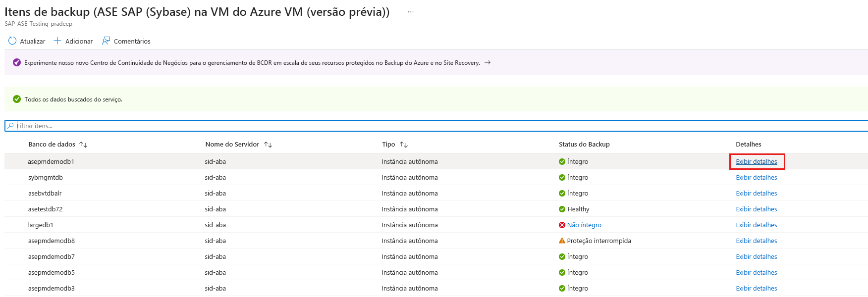Image resolution: width=868 pixels, height=297 pixels.
Task: Open Exibir detalhes for sybmgmtdb
Action: pos(757,177)
